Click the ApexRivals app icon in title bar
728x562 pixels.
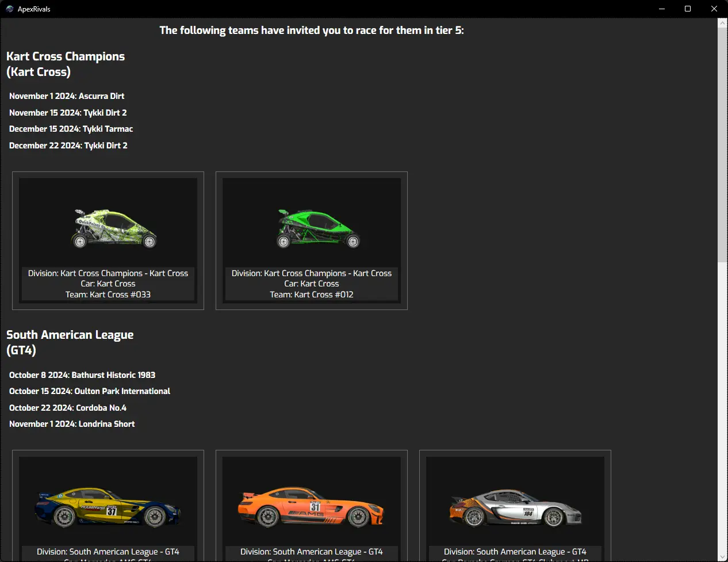tap(10, 9)
